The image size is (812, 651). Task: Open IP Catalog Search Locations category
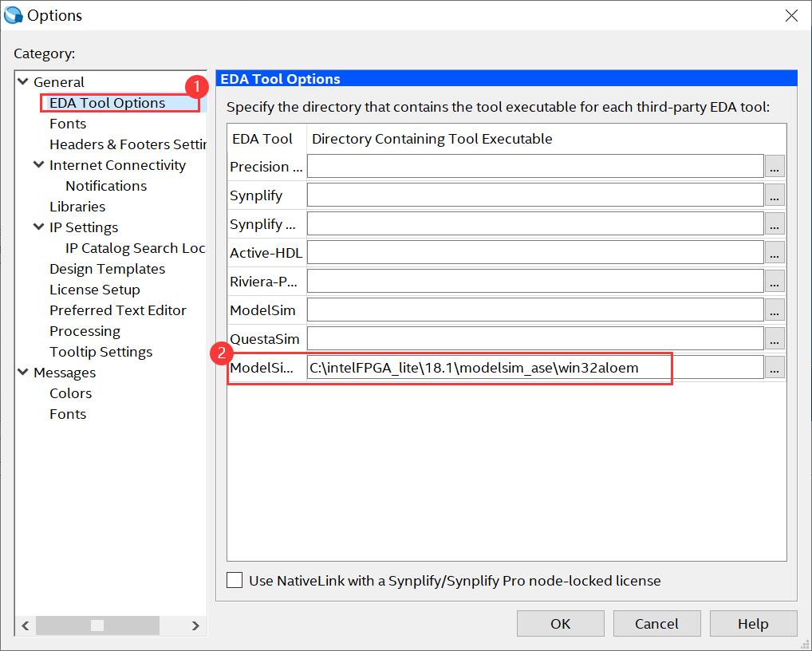click(x=136, y=248)
